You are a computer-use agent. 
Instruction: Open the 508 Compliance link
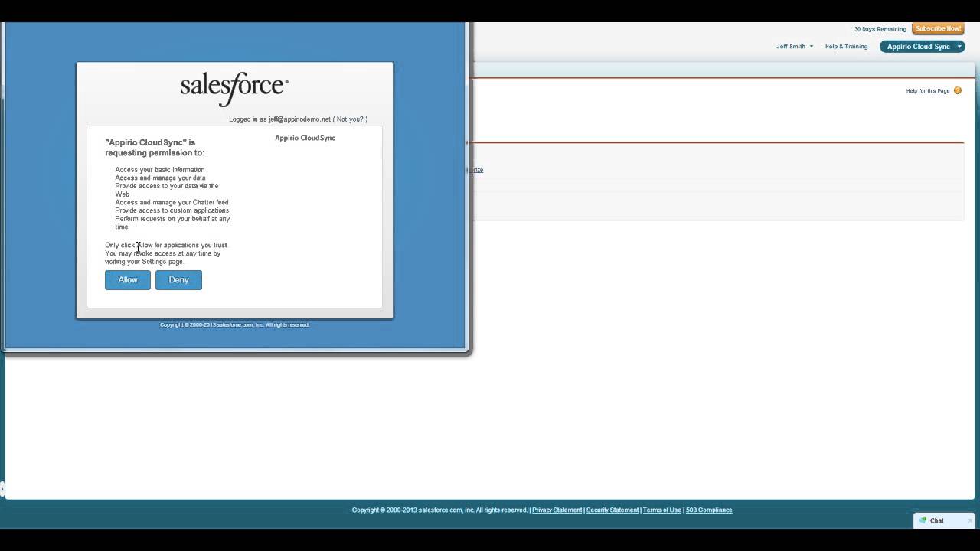pos(709,510)
